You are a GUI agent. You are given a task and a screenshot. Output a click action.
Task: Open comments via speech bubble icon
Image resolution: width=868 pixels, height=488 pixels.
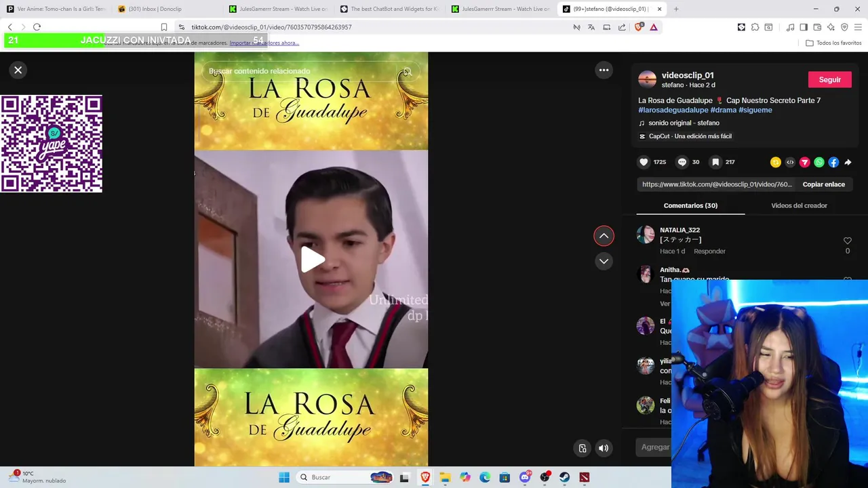(x=682, y=162)
